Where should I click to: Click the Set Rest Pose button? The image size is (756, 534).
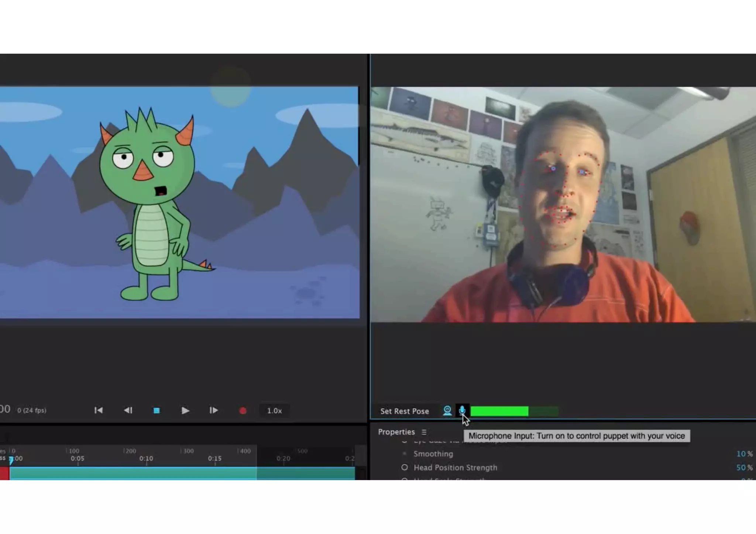pyautogui.click(x=405, y=411)
